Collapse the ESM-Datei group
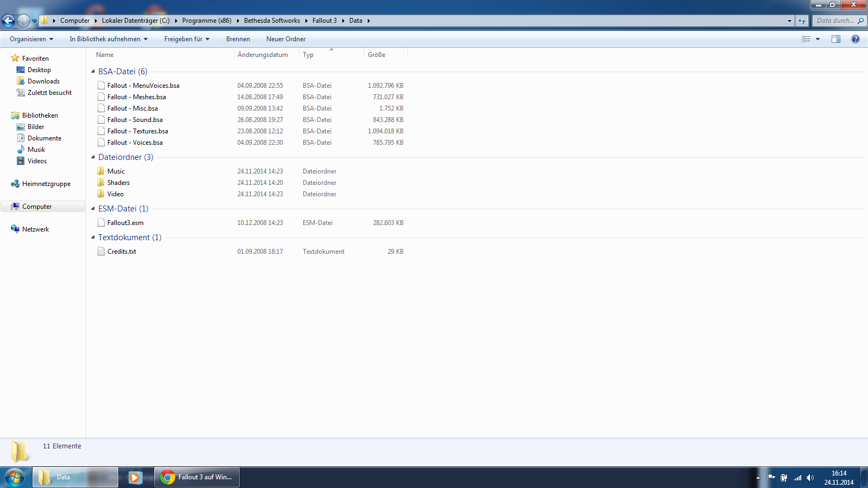868x488 pixels. (93, 209)
